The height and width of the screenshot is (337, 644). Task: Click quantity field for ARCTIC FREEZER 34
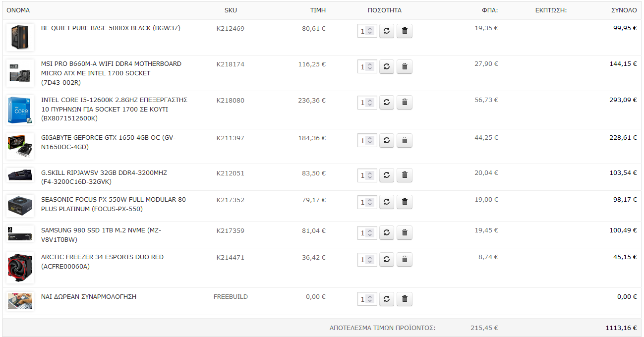point(367,260)
